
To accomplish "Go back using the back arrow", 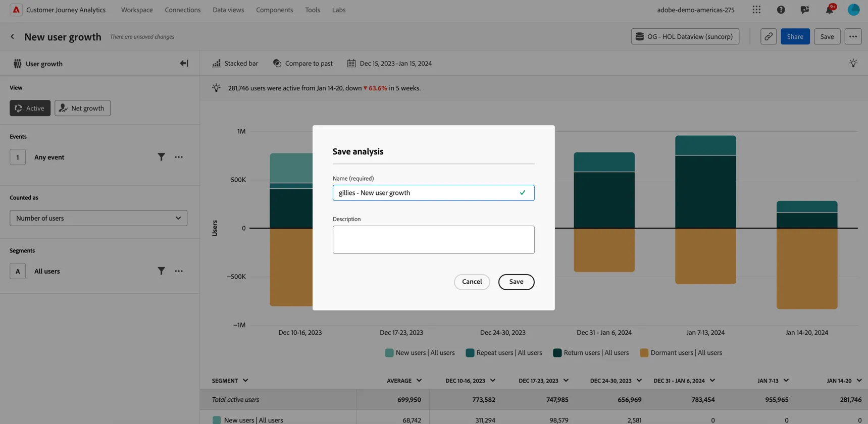I will 13,37.
